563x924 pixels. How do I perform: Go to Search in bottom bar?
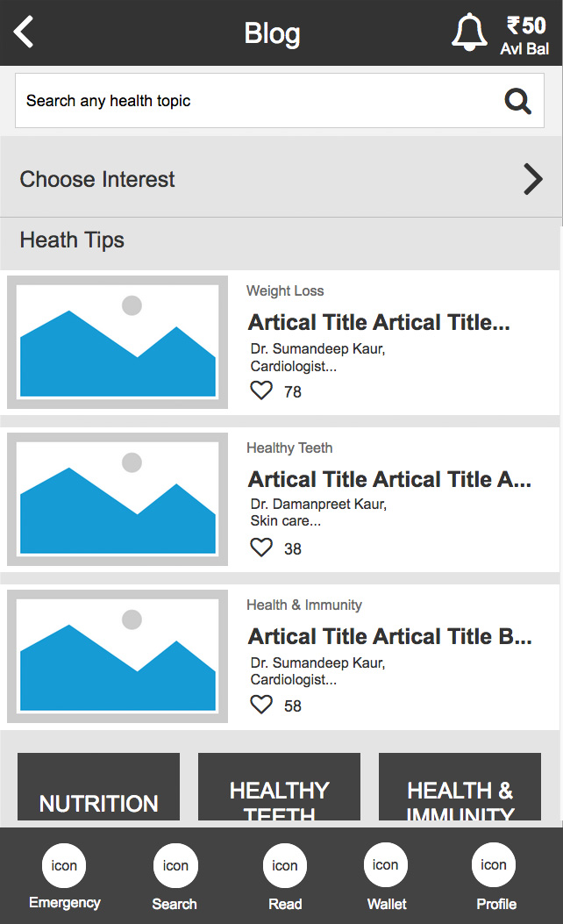coord(175,866)
